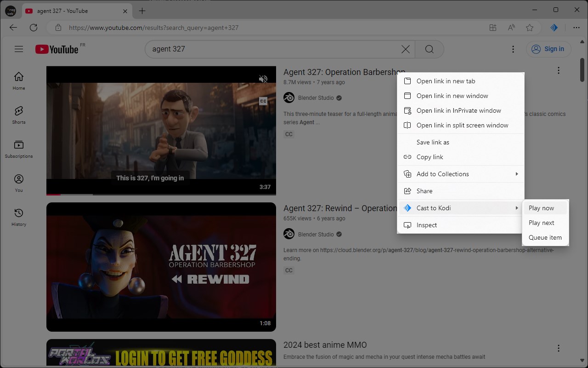Open Blender Studio avatar on Operation Barbershop
The height and width of the screenshot is (368, 588).
[x=289, y=98]
